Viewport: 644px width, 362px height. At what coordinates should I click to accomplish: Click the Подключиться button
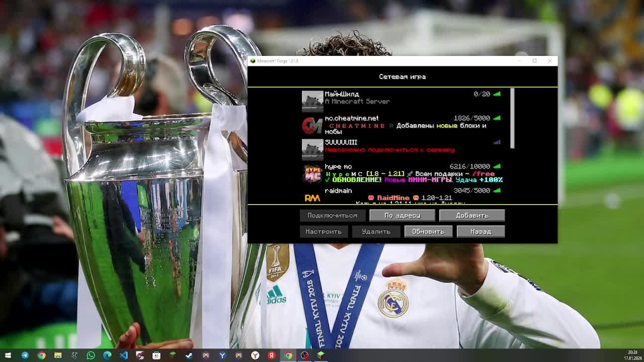click(x=332, y=215)
